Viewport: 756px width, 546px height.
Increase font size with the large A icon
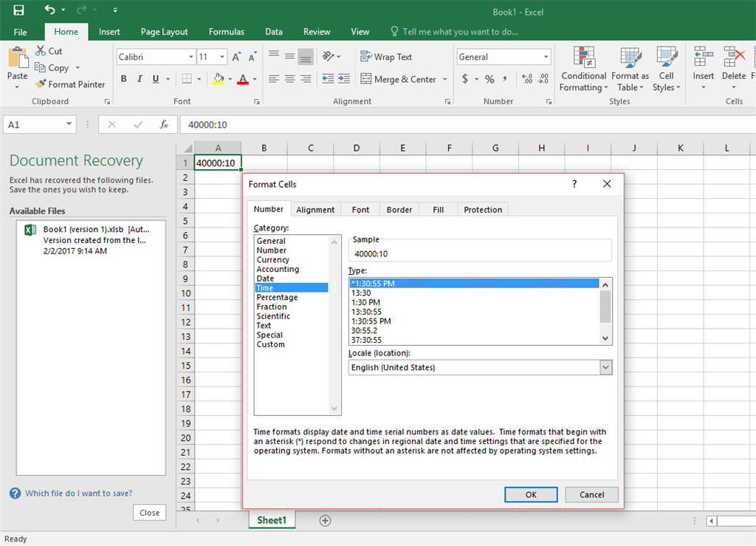[236, 57]
